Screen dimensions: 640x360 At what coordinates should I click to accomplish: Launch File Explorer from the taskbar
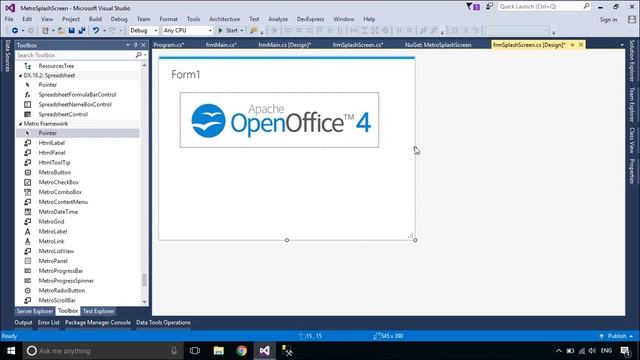tap(219, 351)
